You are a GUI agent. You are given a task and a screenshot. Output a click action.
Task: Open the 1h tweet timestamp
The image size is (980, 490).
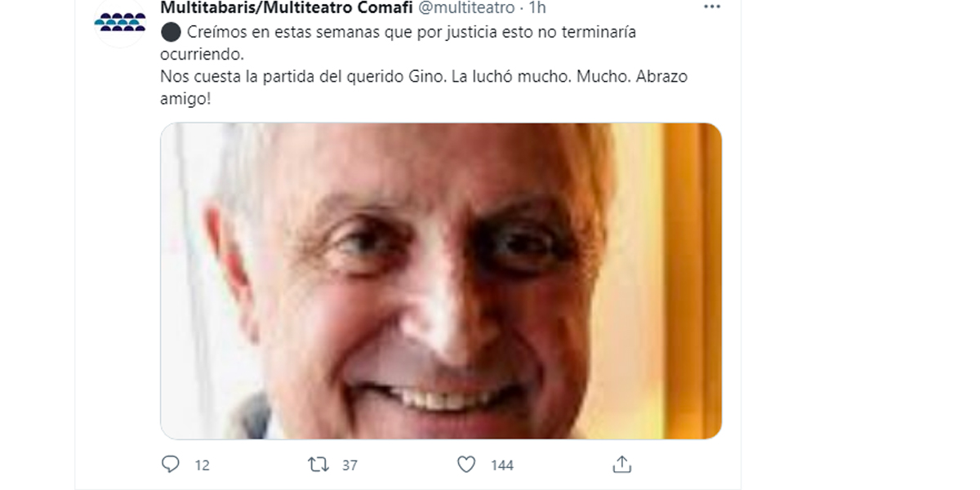click(537, 7)
